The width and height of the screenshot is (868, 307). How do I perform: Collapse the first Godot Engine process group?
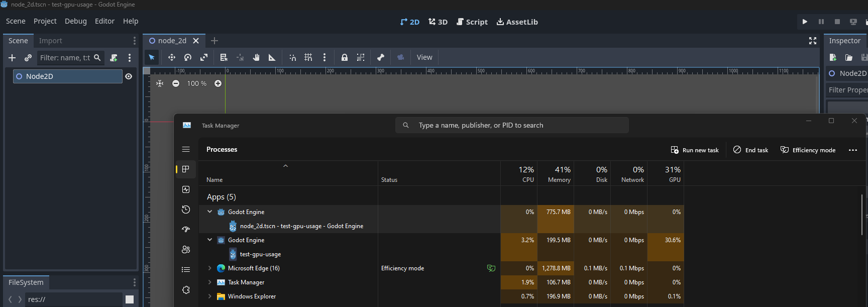tap(209, 212)
